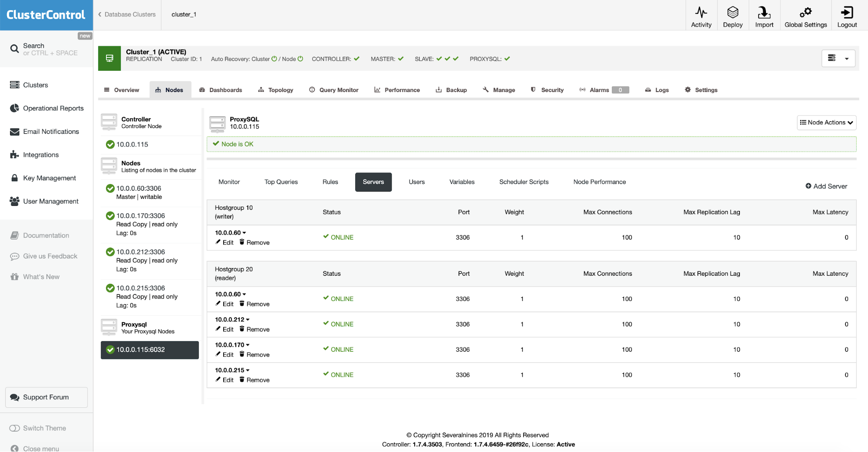Remove server 10.0.0.60 from Hostgroup 20
The image size is (868, 452).
254,304
